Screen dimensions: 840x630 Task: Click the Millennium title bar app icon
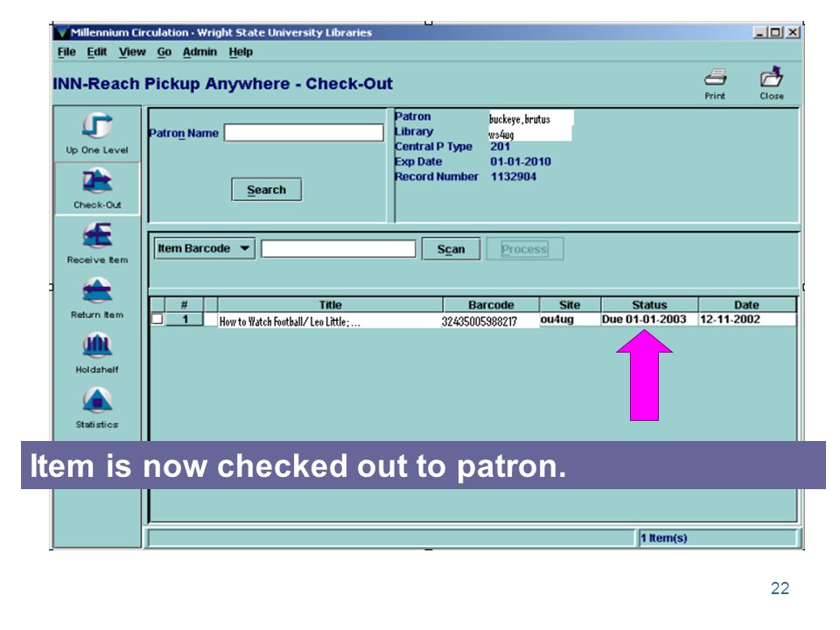[62, 32]
